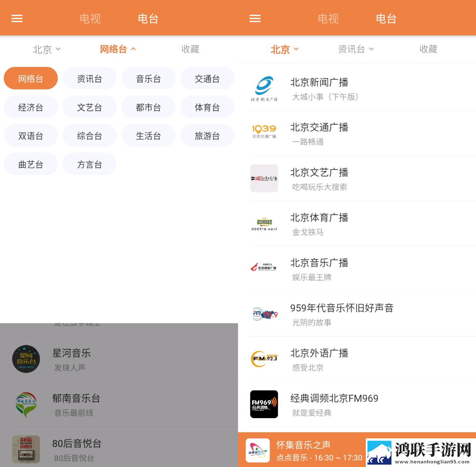Screen dimensions: 476x467
Task: Choose the 生活台 category chip
Action: pyautogui.click(x=149, y=136)
